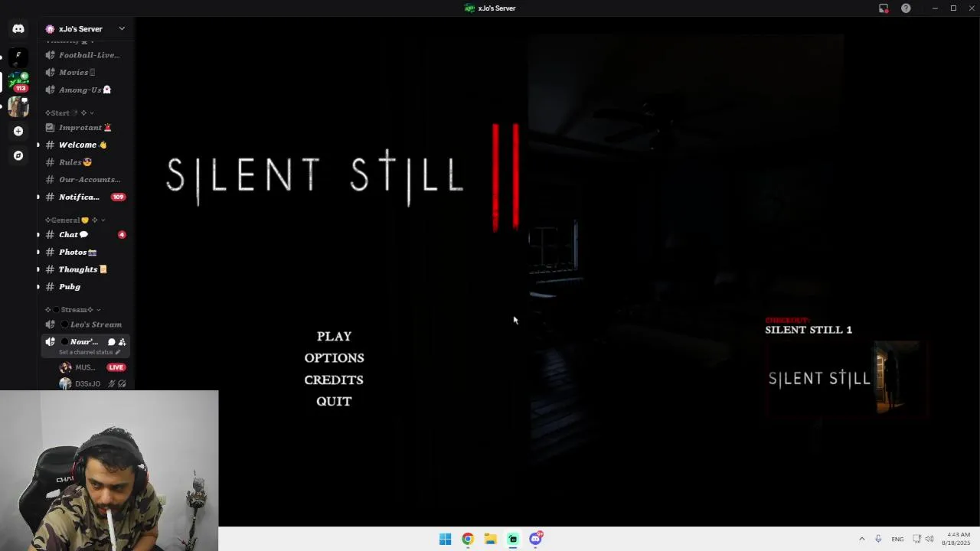Switch ENG input language indicator

(x=897, y=539)
